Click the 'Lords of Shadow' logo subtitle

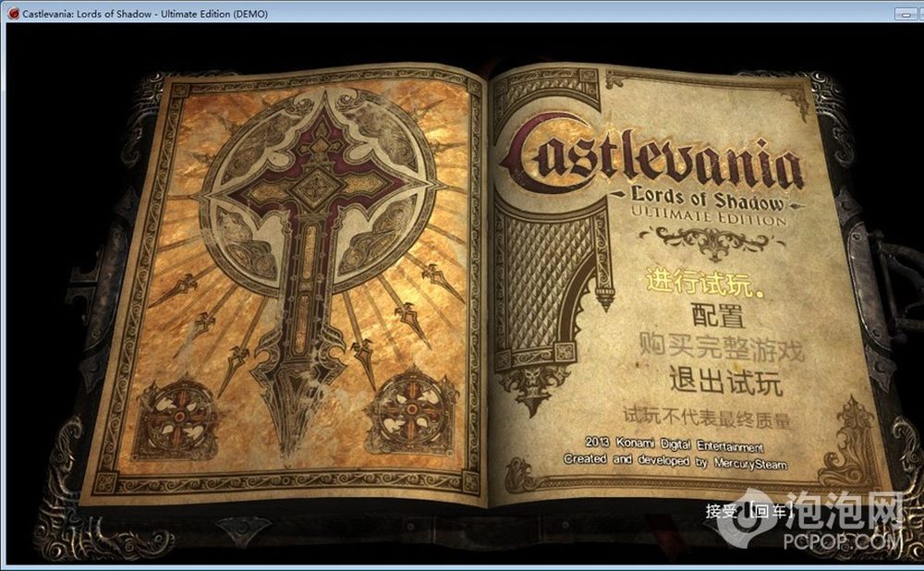707,198
